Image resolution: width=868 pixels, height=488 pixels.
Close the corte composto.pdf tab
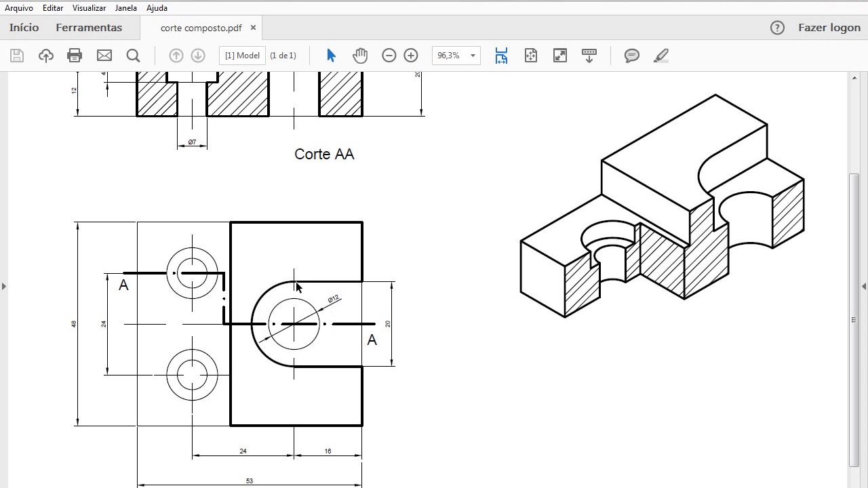(x=253, y=28)
